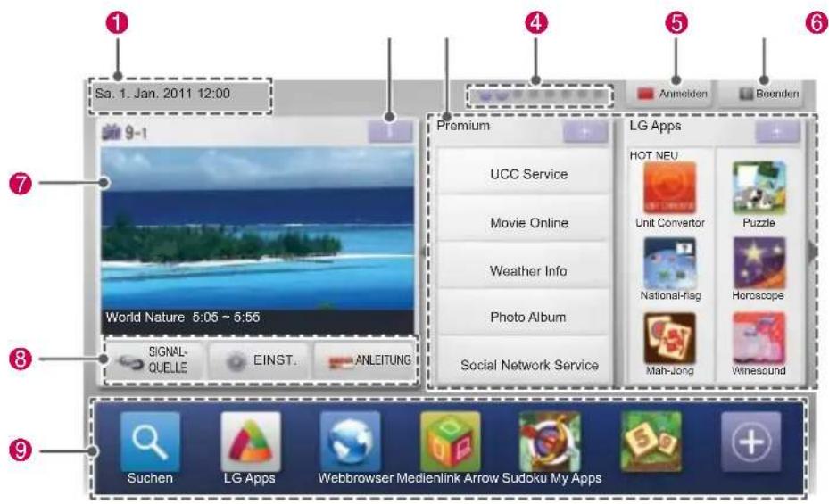Open EINST. settings menu

pyautogui.click(x=259, y=360)
